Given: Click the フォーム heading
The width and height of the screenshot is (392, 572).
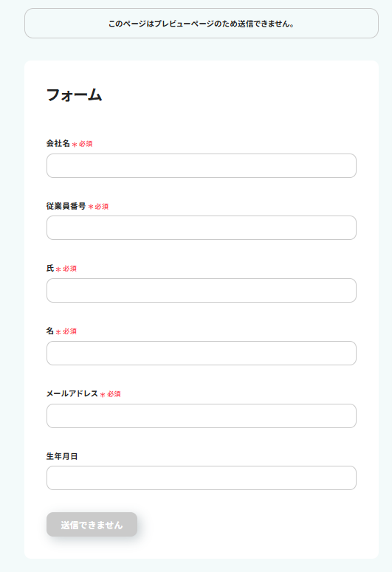Looking at the screenshot, I should click(x=74, y=95).
